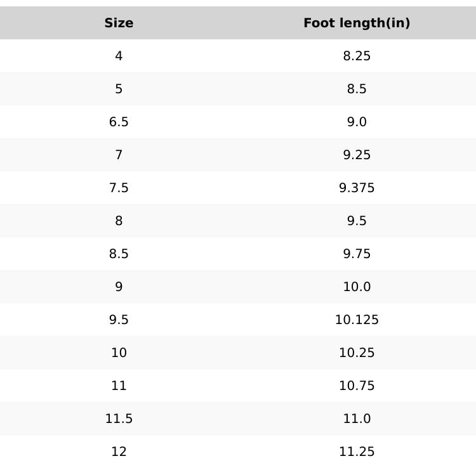Select the 10.75 foot length value
Viewport: 476px width, 468px height.
(357, 386)
